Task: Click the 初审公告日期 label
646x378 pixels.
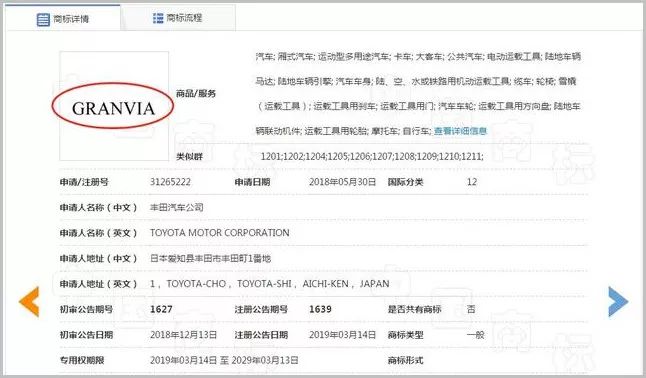Action: click(x=86, y=335)
